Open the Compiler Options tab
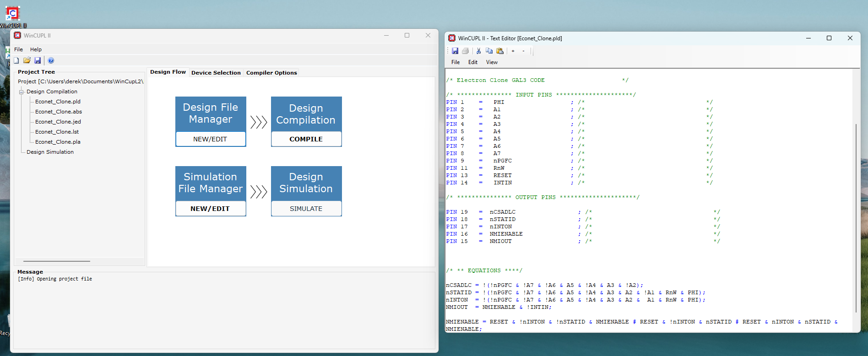 click(271, 73)
